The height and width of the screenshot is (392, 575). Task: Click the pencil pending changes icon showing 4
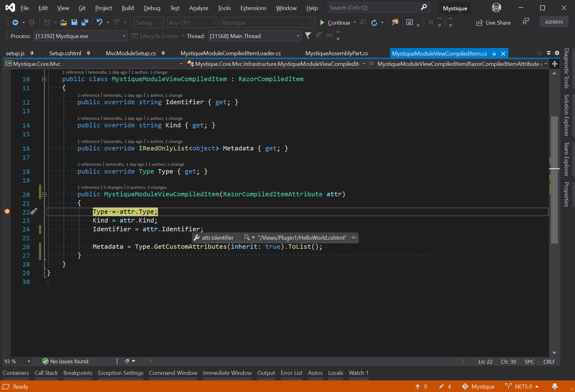pos(441,386)
